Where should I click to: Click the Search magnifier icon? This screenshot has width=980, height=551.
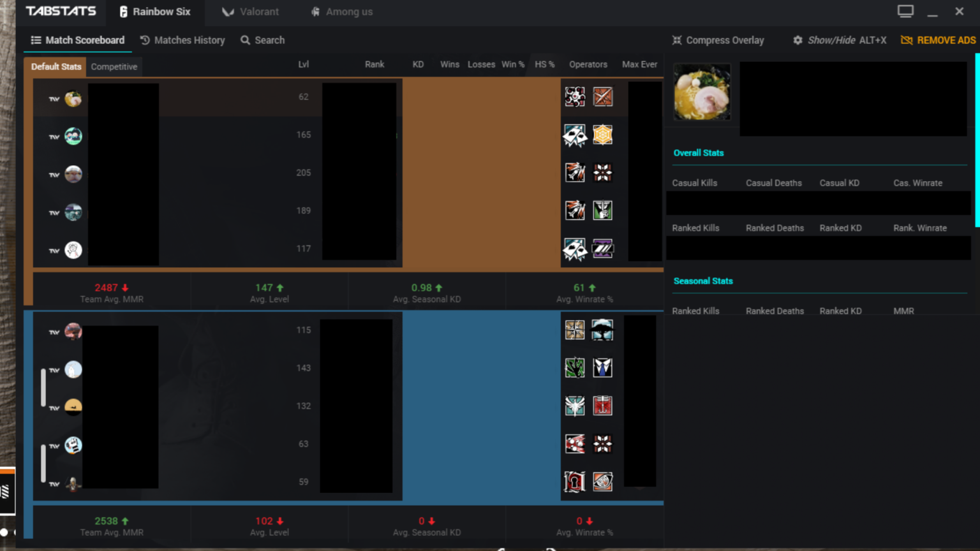[x=245, y=40]
